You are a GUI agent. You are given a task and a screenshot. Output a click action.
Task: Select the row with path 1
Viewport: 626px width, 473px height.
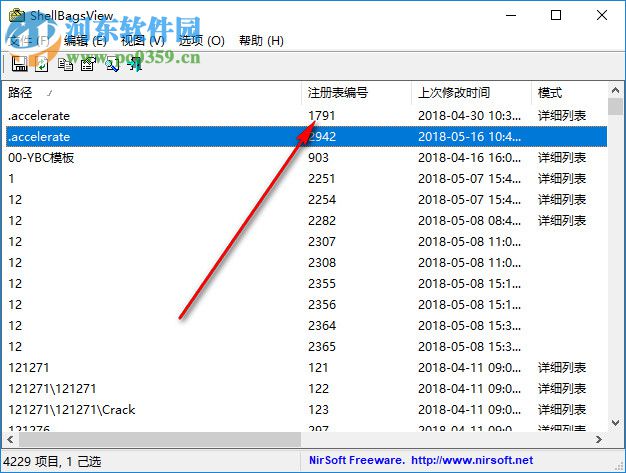coord(306,178)
